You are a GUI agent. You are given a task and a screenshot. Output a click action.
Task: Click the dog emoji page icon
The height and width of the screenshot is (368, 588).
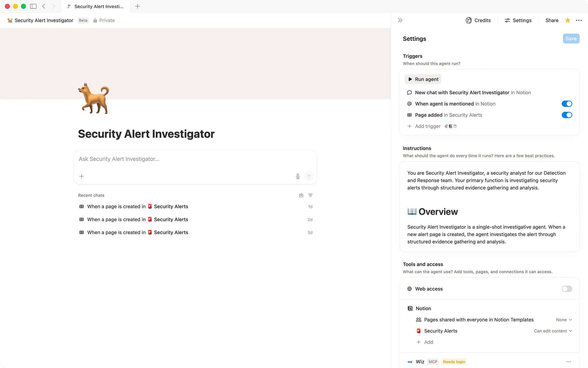pyautogui.click(x=94, y=98)
